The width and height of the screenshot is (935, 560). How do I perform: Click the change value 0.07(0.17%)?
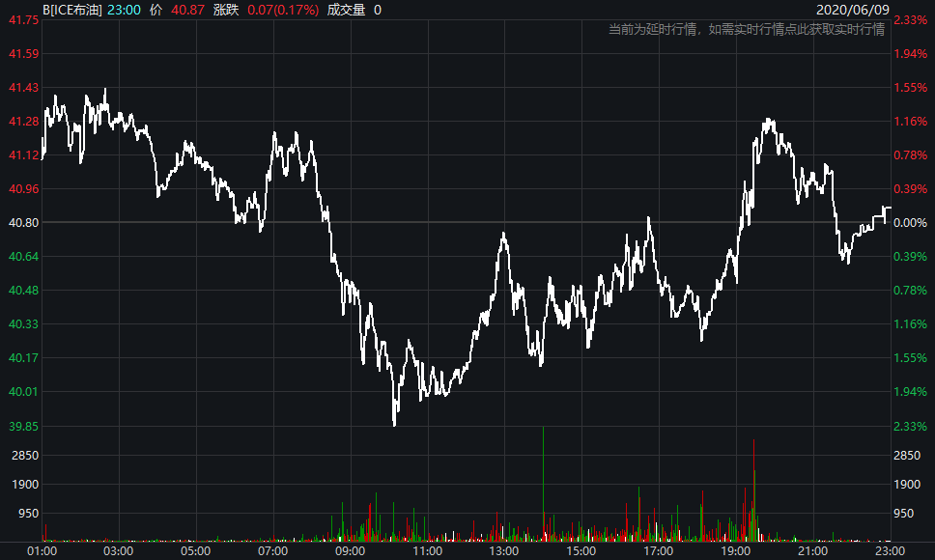point(282,9)
